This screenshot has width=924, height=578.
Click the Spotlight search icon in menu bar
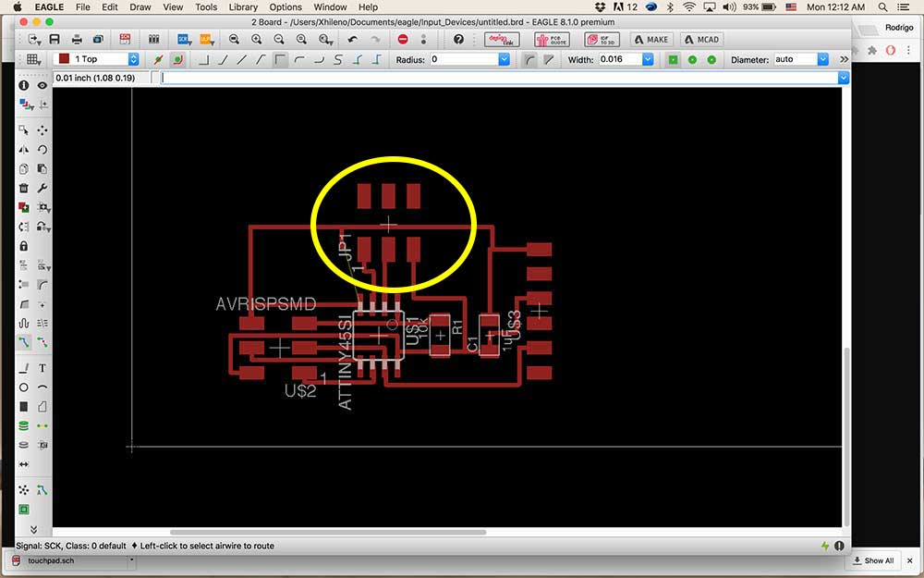point(882,7)
